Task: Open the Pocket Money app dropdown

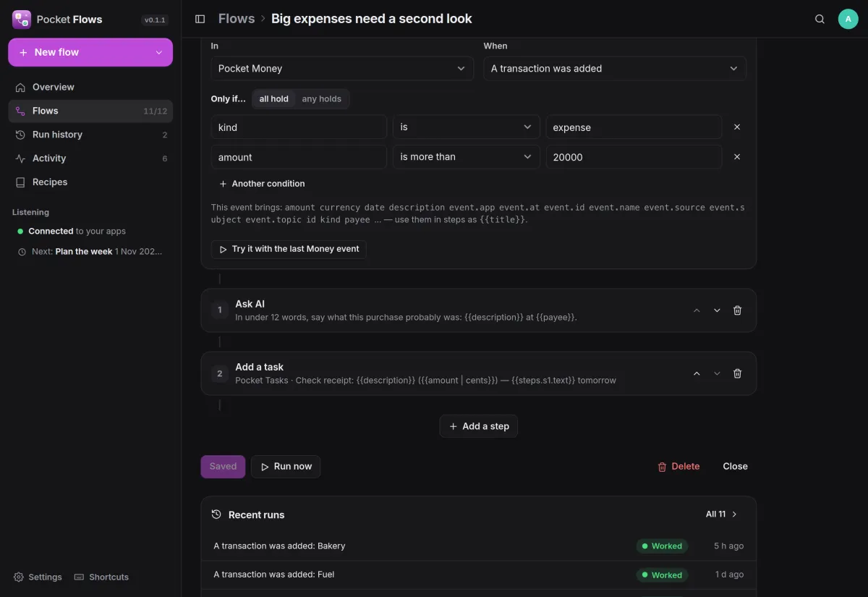Action: pyautogui.click(x=342, y=68)
